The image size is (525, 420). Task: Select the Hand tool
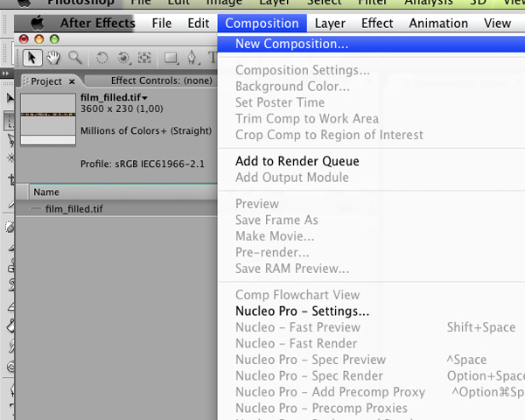click(54, 58)
